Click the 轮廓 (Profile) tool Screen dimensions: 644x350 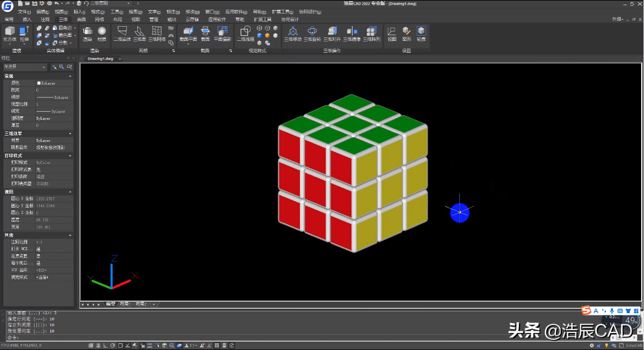[x=421, y=33]
